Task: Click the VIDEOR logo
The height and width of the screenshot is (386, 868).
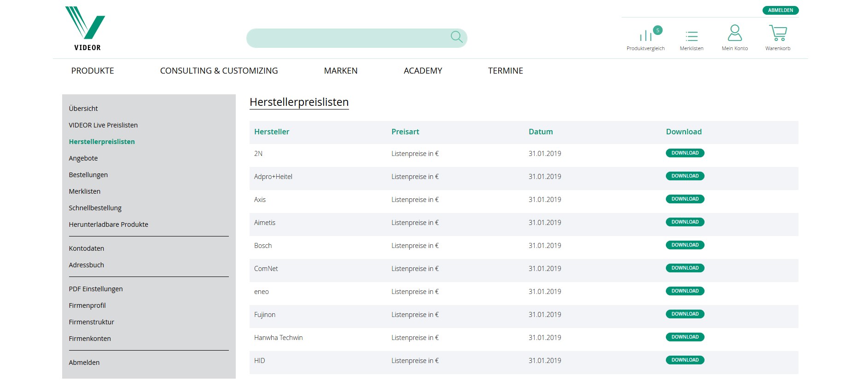Action: pos(86,28)
